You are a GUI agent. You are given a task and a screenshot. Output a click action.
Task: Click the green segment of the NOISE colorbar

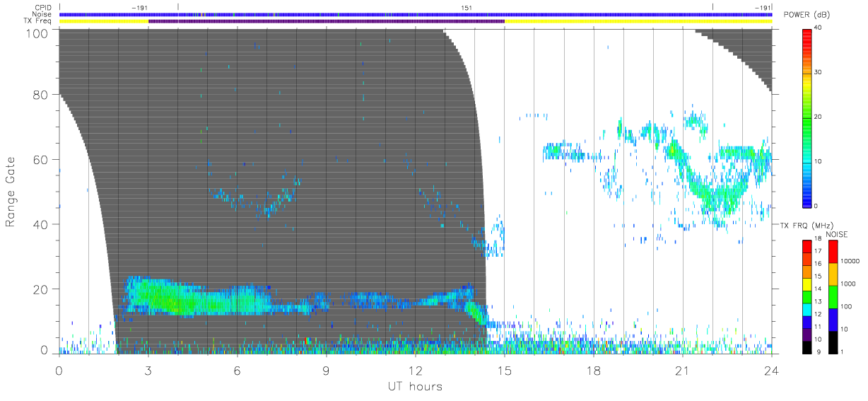(x=832, y=297)
